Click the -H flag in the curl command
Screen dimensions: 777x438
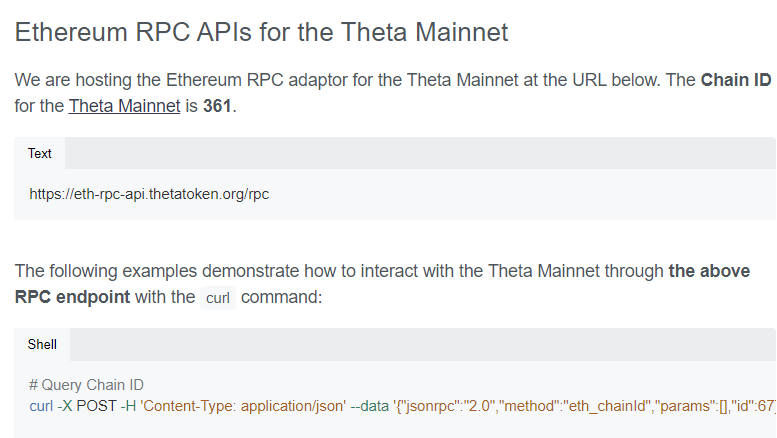(x=128, y=406)
